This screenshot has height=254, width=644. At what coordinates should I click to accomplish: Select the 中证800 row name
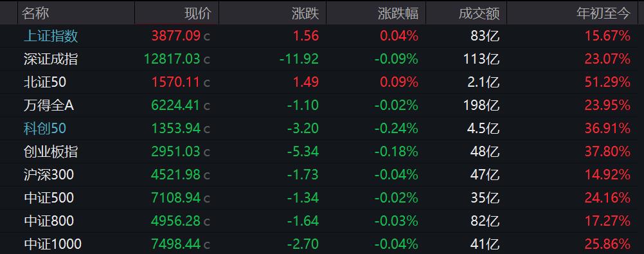[48, 221]
